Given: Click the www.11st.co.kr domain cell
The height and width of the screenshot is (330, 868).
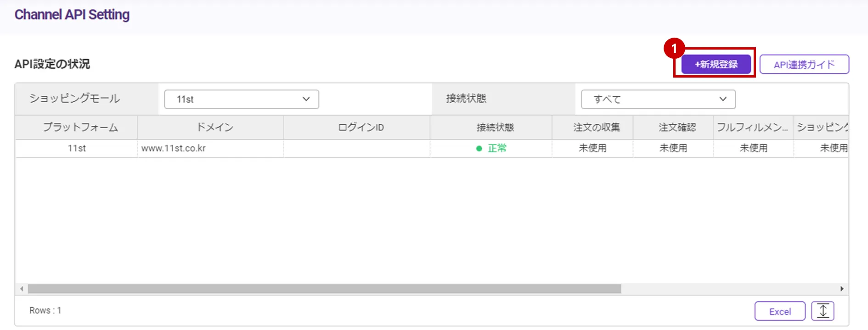Looking at the screenshot, I should pyautogui.click(x=210, y=148).
